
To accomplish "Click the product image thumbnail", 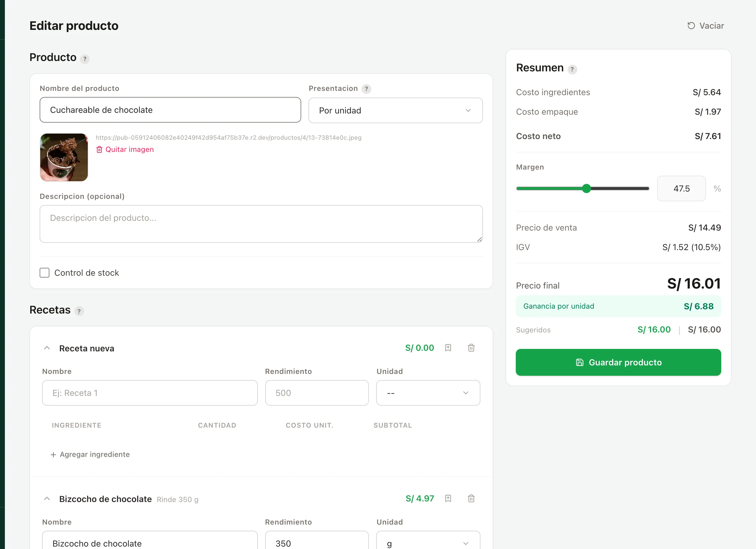I will point(64,157).
